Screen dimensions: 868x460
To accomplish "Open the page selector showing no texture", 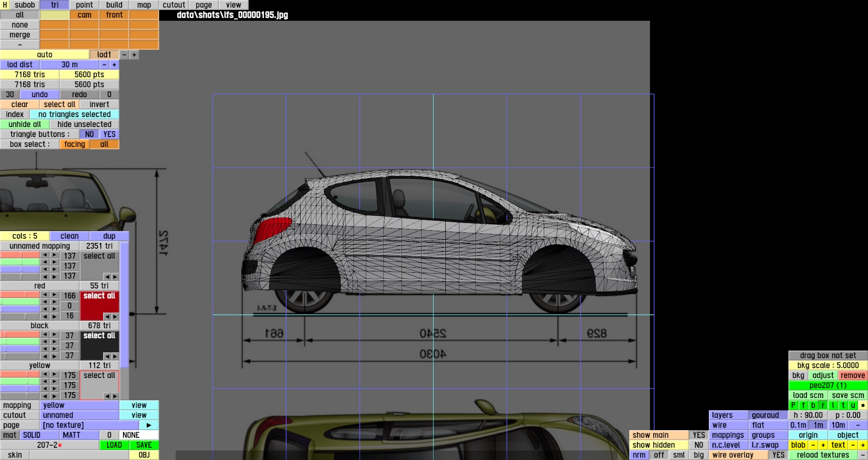I will pos(90,425).
